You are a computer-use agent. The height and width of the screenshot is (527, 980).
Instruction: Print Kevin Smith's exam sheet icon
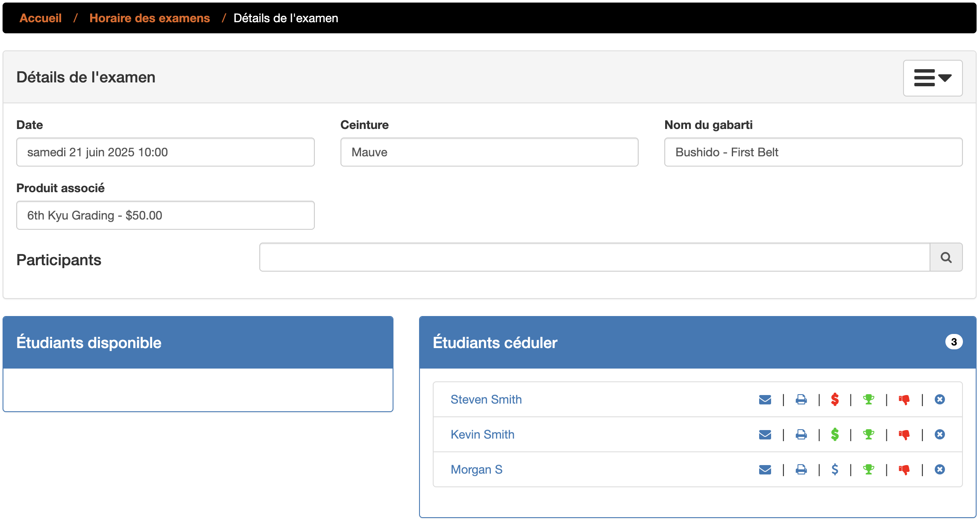point(801,434)
